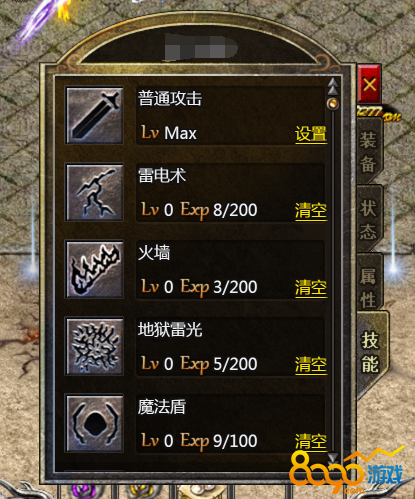Image resolution: width=415 pixels, height=499 pixels.
Task: Select the 雷电术 lightning skill icon
Action: (95, 192)
